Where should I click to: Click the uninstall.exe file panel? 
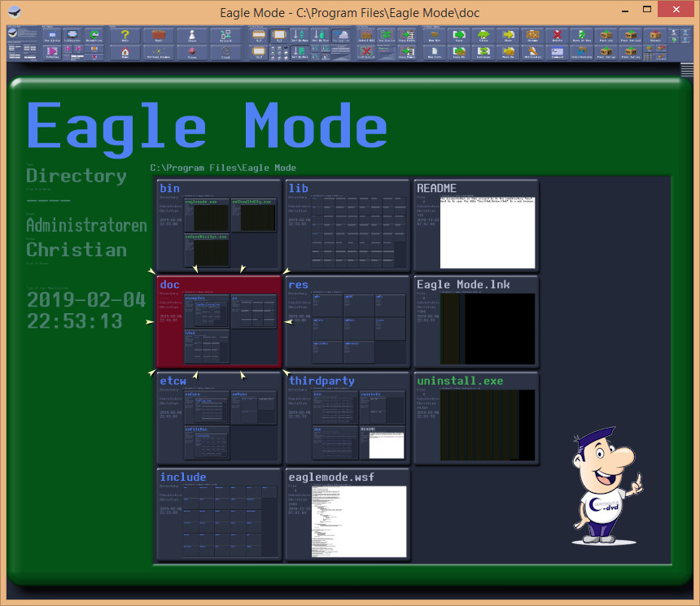pyautogui.click(x=475, y=418)
